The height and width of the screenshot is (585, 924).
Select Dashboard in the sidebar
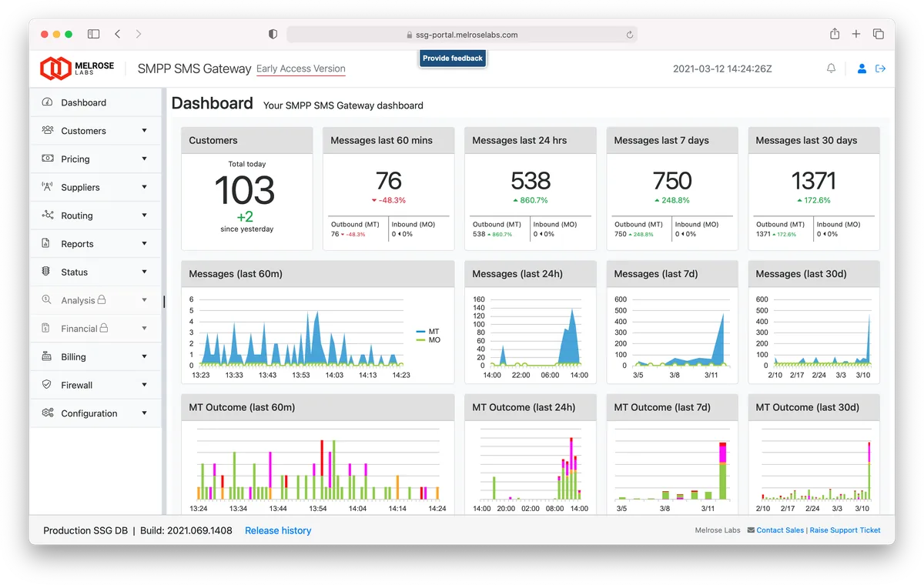point(95,102)
